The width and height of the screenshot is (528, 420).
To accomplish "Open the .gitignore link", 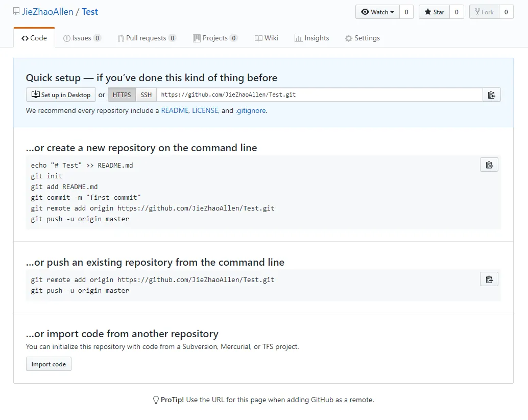I will pyautogui.click(x=250, y=110).
